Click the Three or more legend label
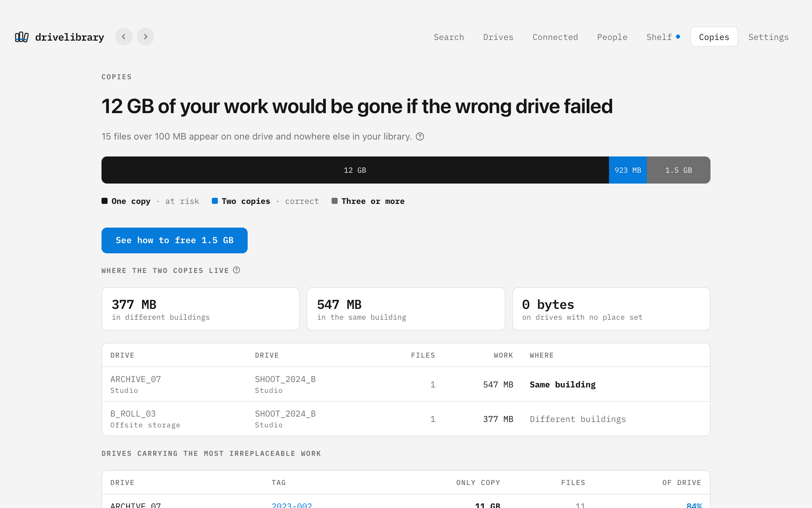 tap(373, 201)
